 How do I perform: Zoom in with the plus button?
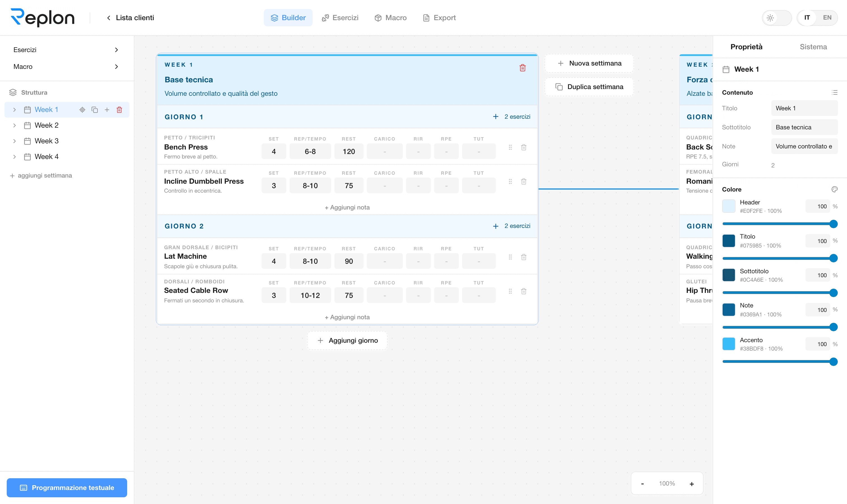coord(691,484)
